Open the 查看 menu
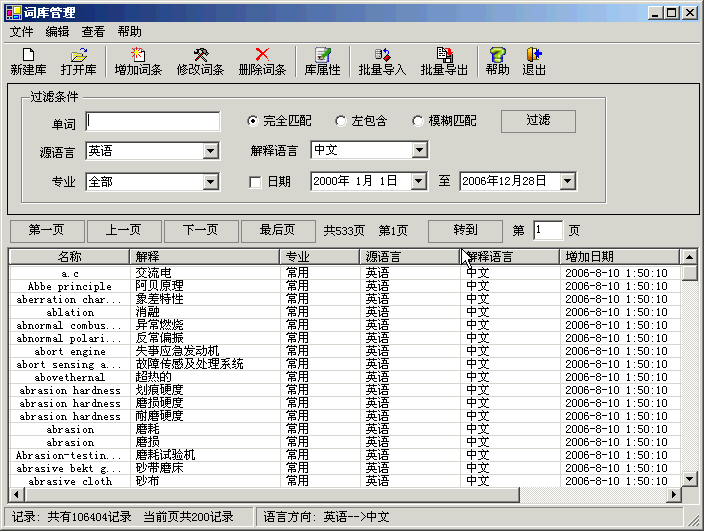 tap(93, 32)
